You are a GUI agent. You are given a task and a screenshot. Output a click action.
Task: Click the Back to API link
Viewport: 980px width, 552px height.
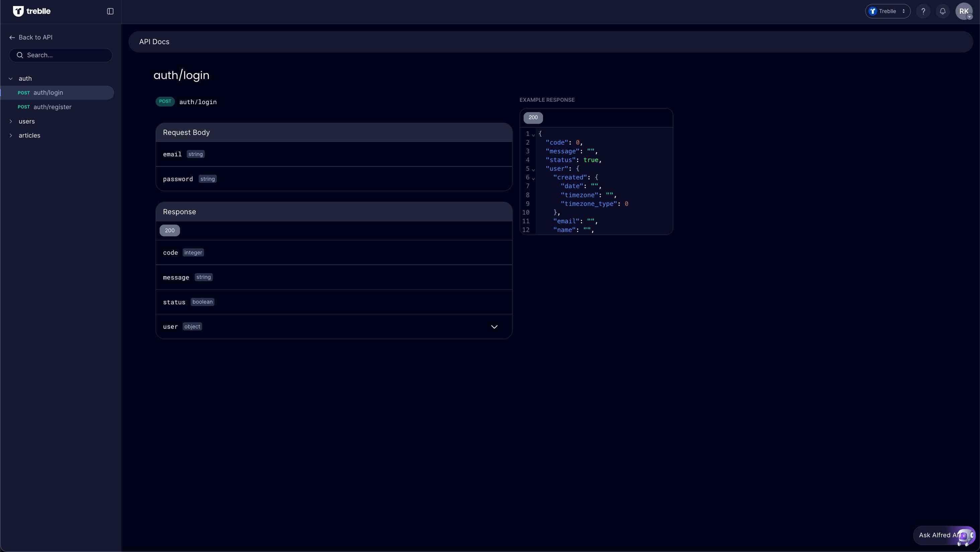point(36,37)
